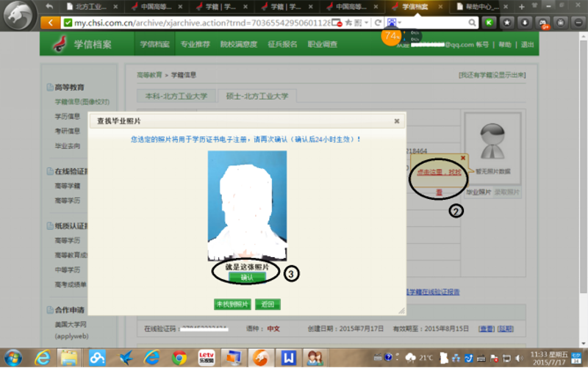This screenshot has height=368, width=588.
Task: Launch Google Chrome from taskbar
Action: coord(179,358)
